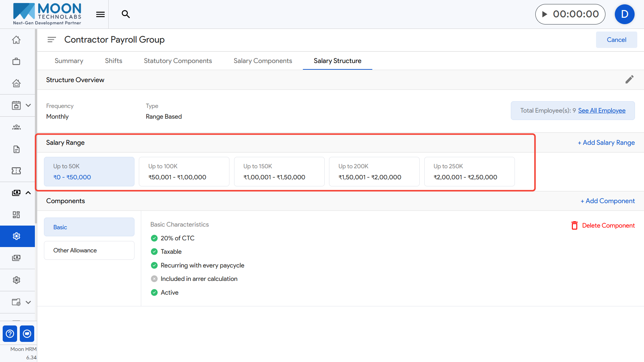644x362 pixels.
Task: Open the chat support icon
Action: point(27,334)
